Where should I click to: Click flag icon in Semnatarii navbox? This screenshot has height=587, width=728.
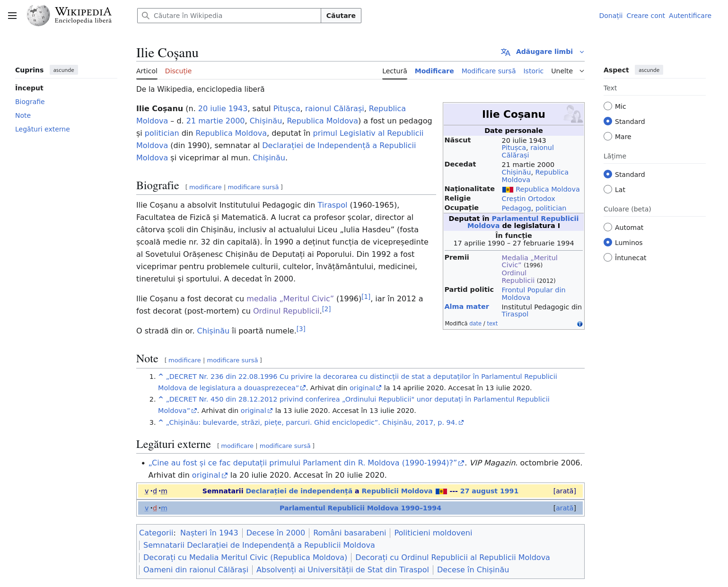click(441, 491)
